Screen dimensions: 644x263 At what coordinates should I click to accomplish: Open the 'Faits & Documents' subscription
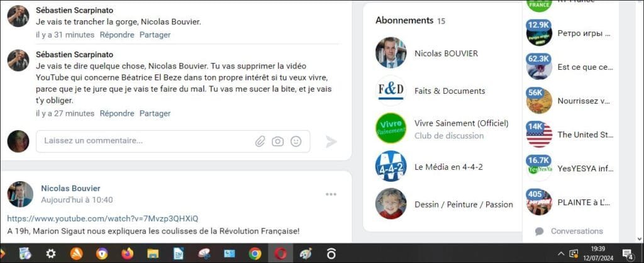(450, 91)
